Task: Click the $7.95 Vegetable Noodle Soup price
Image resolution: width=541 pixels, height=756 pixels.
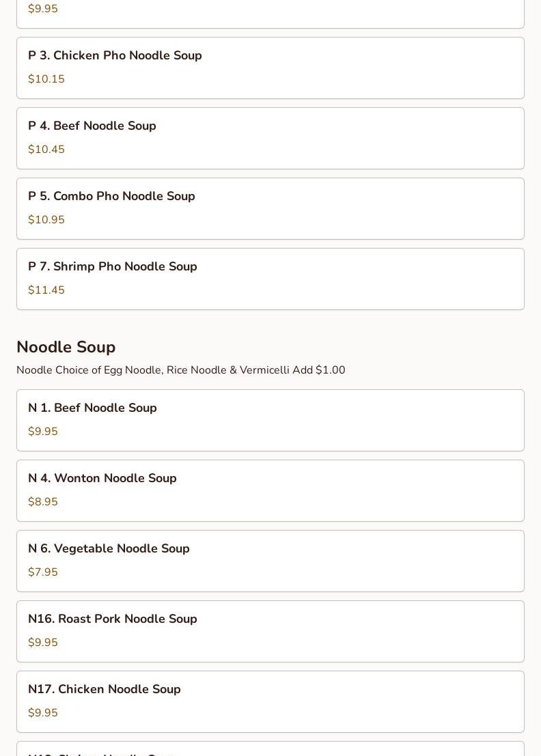Action: click(x=43, y=572)
